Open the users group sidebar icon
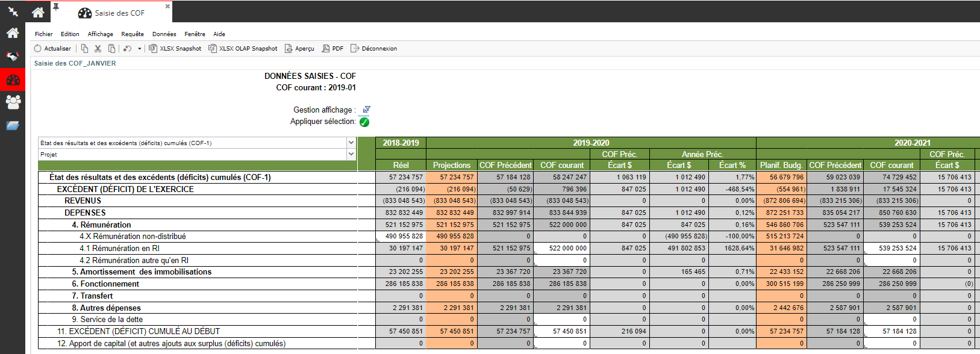Image resolution: width=980 pixels, height=354 pixels. [13, 102]
